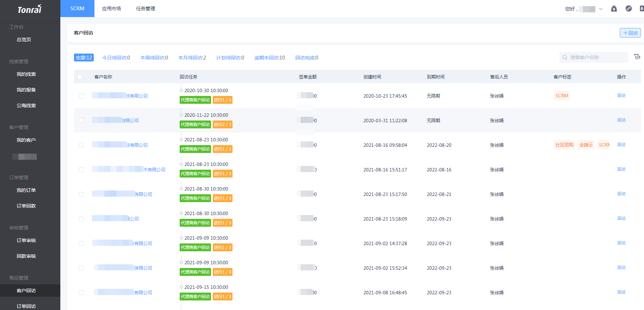This screenshot has width=644, height=310.
Task: Select the 计划待回访:0 filter
Action: click(x=230, y=58)
